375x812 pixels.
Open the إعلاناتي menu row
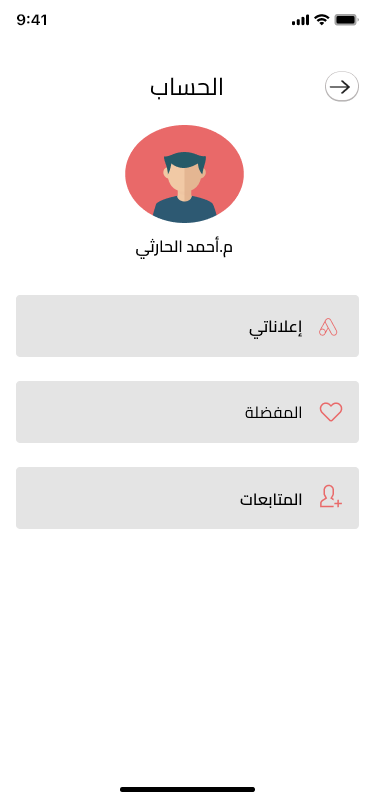pyautogui.click(x=188, y=326)
